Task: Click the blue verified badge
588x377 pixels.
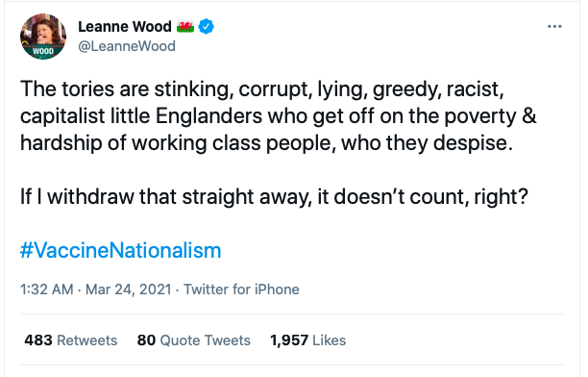Action: click(x=206, y=26)
